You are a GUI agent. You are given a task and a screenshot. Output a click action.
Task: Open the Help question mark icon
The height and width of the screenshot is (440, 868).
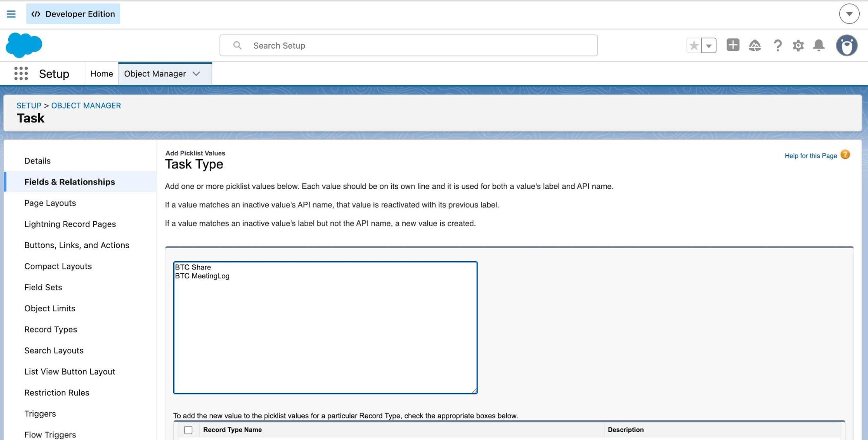pos(778,46)
